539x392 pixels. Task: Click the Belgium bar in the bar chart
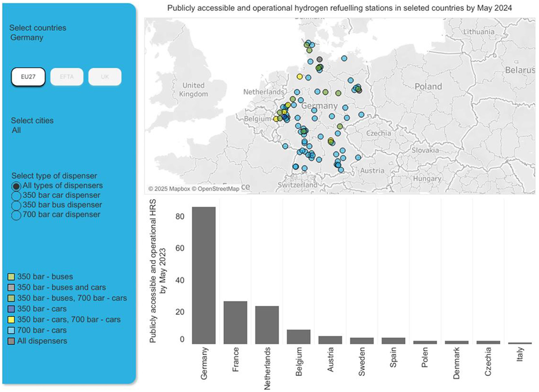299,337
